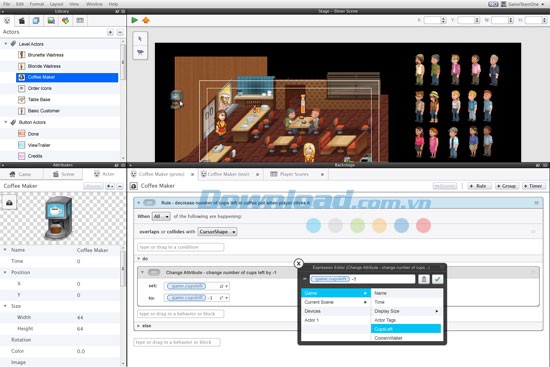Click the 'set:' attribute field
Screen dimensions: 550x367
[x=197, y=286]
